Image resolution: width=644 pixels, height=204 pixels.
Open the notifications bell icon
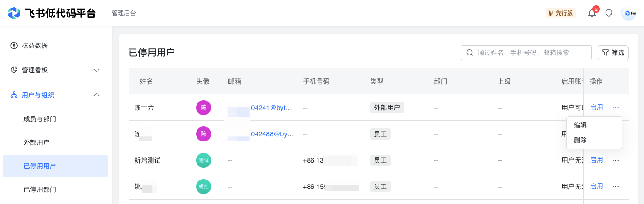(592, 13)
